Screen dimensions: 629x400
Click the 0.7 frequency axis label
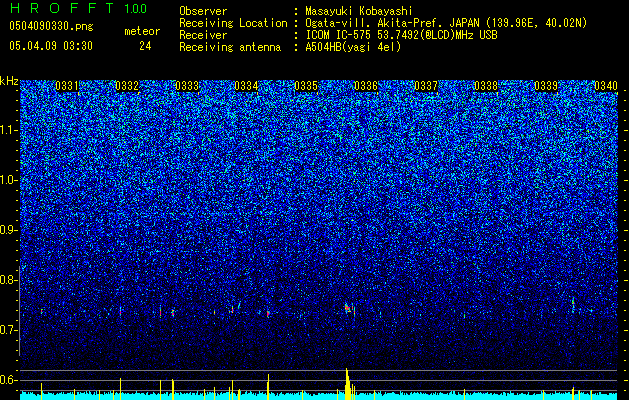pyautogui.click(x=9, y=330)
